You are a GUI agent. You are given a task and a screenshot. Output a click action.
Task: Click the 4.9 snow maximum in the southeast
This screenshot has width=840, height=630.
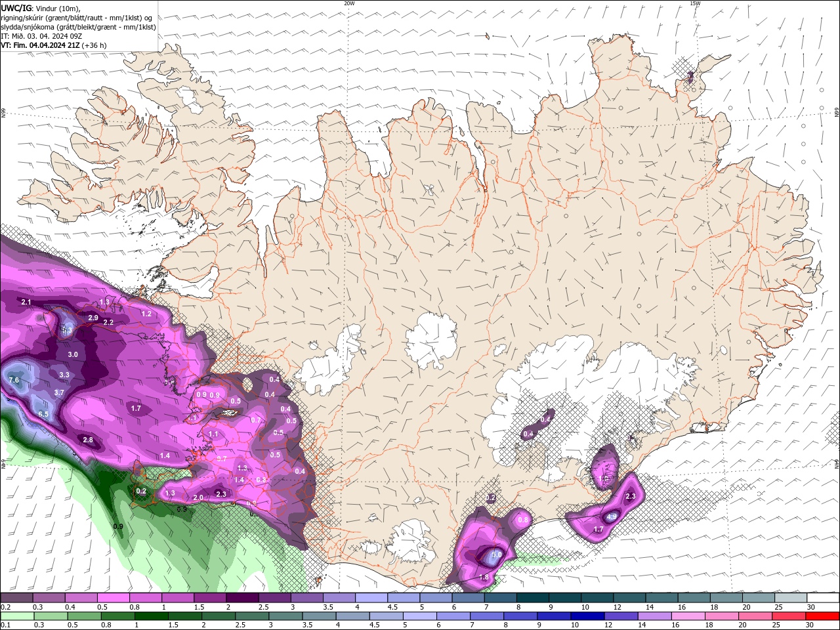(612, 516)
